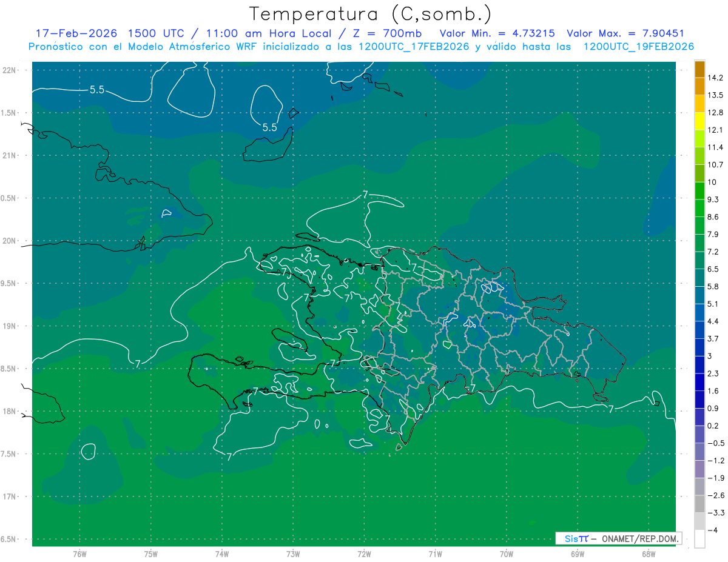Click the small closed contour near 17.5N
This screenshot has height=562, width=728.
(88, 451)
